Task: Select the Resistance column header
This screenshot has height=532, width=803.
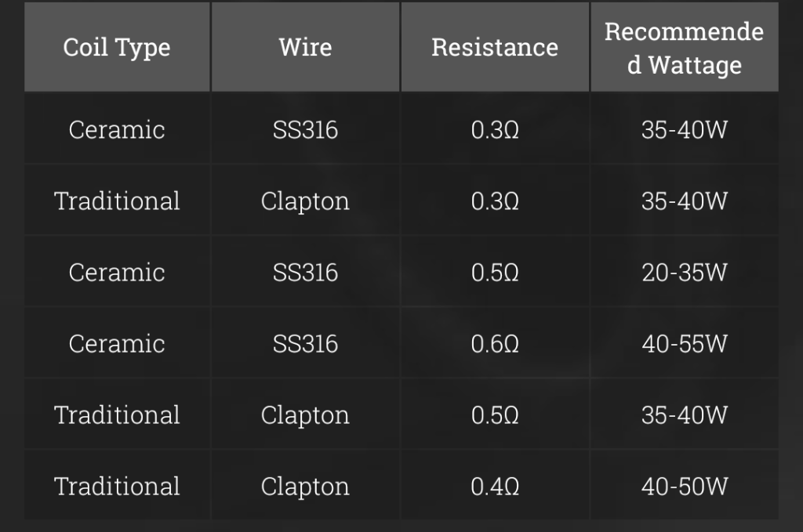Action: (495, 48)
